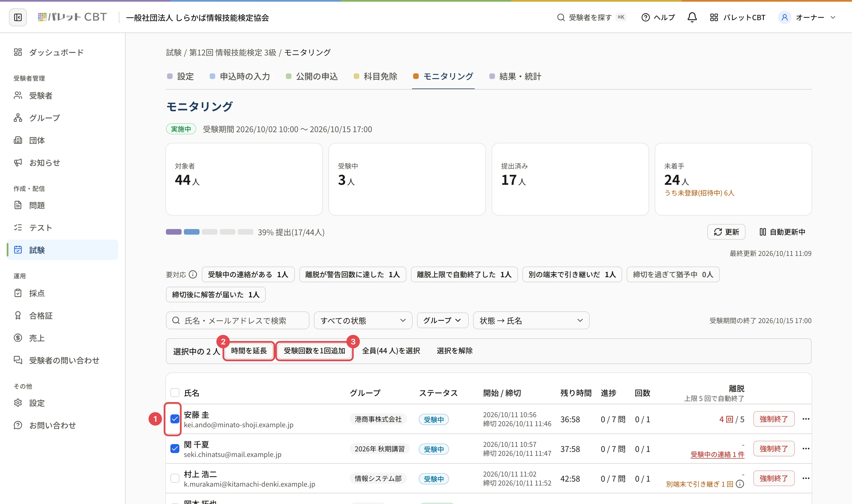Open テスト in the sidebar
This screenshot has width=852, height=504.
[62, 228]
